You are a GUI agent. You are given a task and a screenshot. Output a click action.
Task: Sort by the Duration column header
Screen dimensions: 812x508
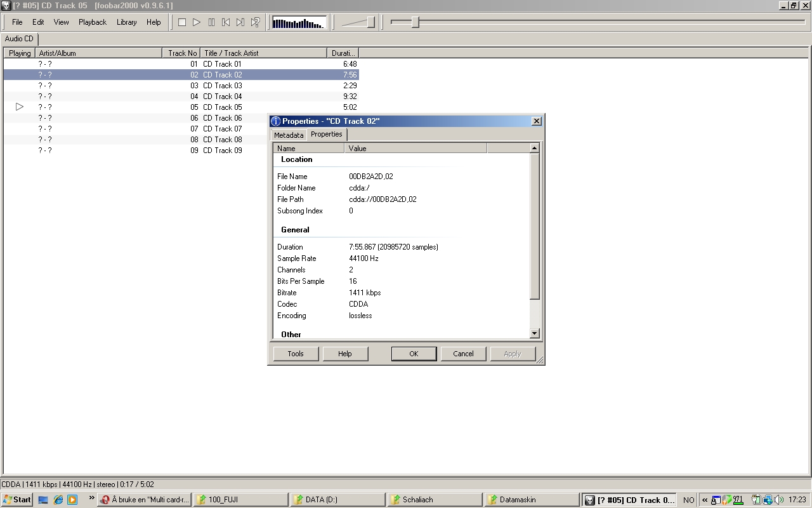click(343, 53)
